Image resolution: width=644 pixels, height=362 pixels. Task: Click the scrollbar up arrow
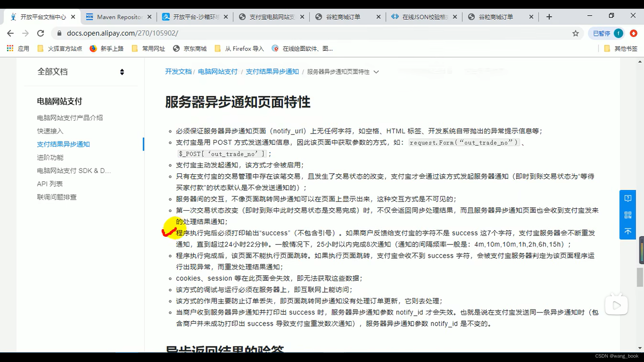click(x=640, y=62)
